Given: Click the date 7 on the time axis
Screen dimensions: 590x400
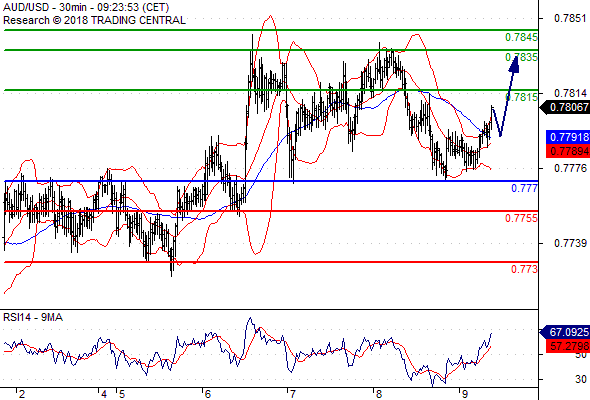Looking at the screenshot, I should click(x=293, y=394).
